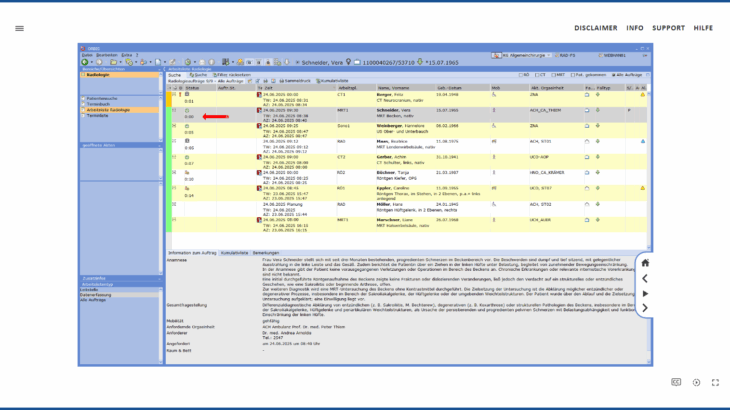The image size is (730, 410).
Task: Click the home icon in side panel
Action: tap(645, 263)
